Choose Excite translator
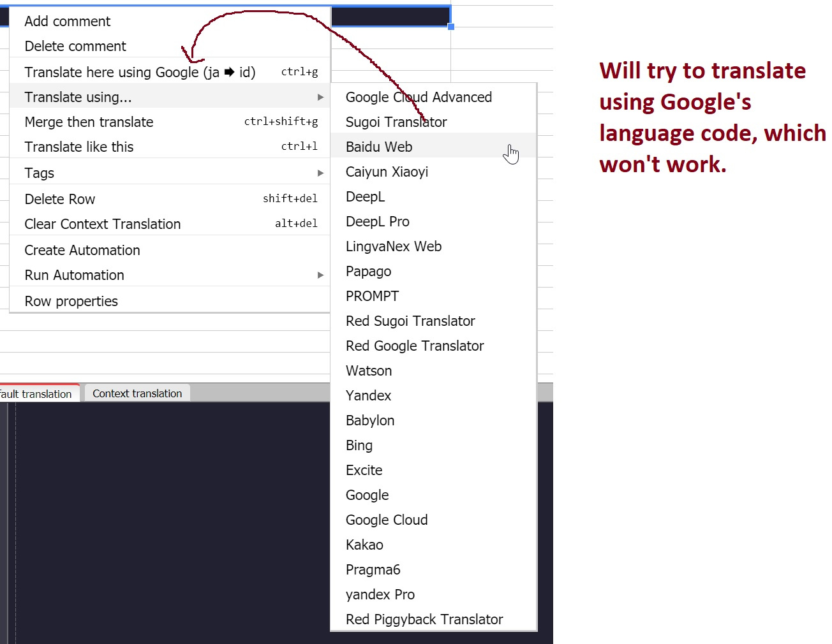This screenshot has height=644, width=832. pyautogui.click(x=434, y=470)
